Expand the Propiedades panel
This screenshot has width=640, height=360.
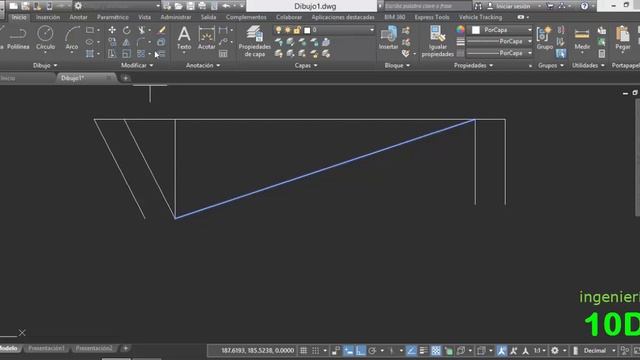tap(473, 65)
